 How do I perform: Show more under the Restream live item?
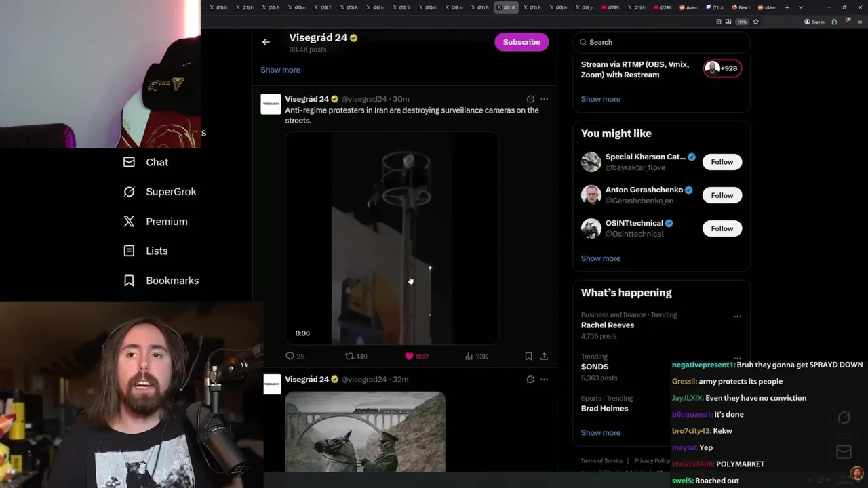click(x=600, y=99)
